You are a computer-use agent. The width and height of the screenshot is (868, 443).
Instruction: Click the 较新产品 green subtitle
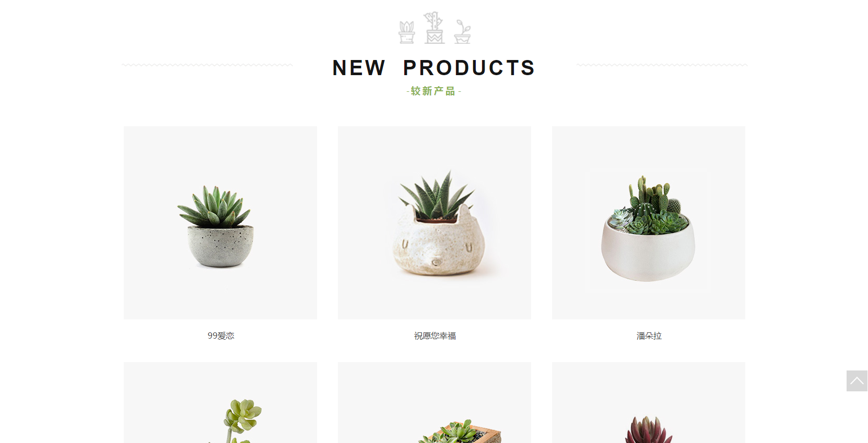point(434,91)
